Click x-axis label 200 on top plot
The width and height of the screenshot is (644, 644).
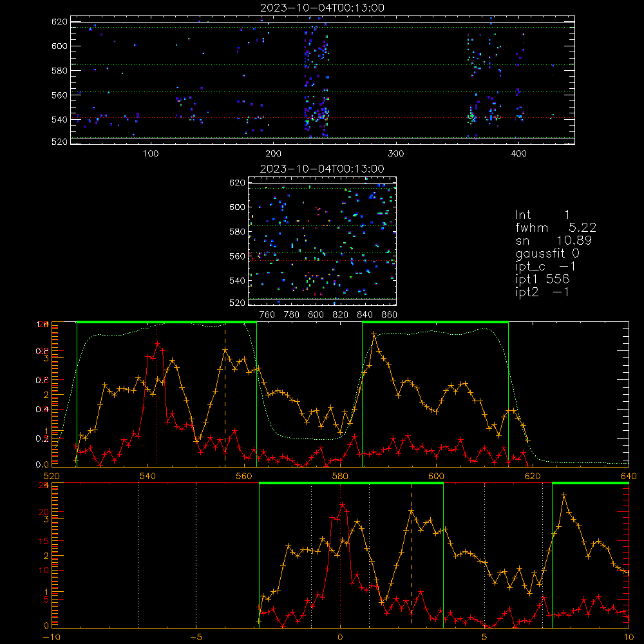tap(273, 154)
